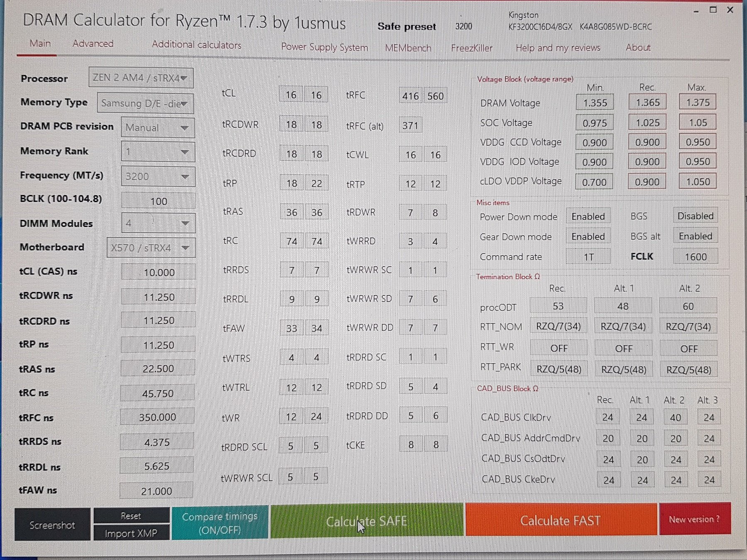Click Power Down mode Enabled value
Viewport: 747px width, 560px height.
(x=588, y=217)
